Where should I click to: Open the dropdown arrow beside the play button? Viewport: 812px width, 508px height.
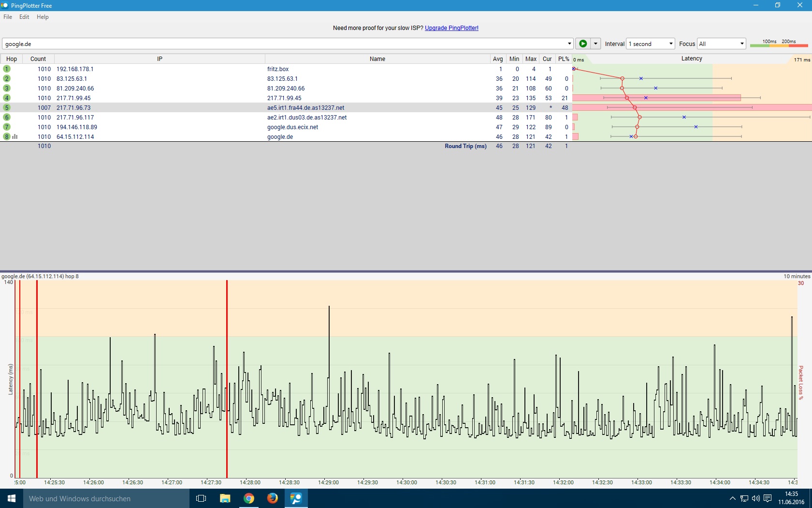pos(595,44)
